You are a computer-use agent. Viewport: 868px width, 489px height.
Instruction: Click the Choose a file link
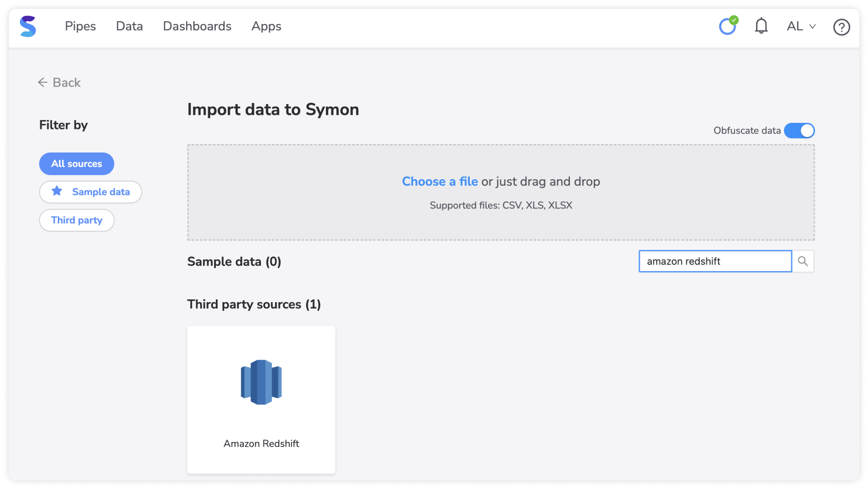coord(440,182)
